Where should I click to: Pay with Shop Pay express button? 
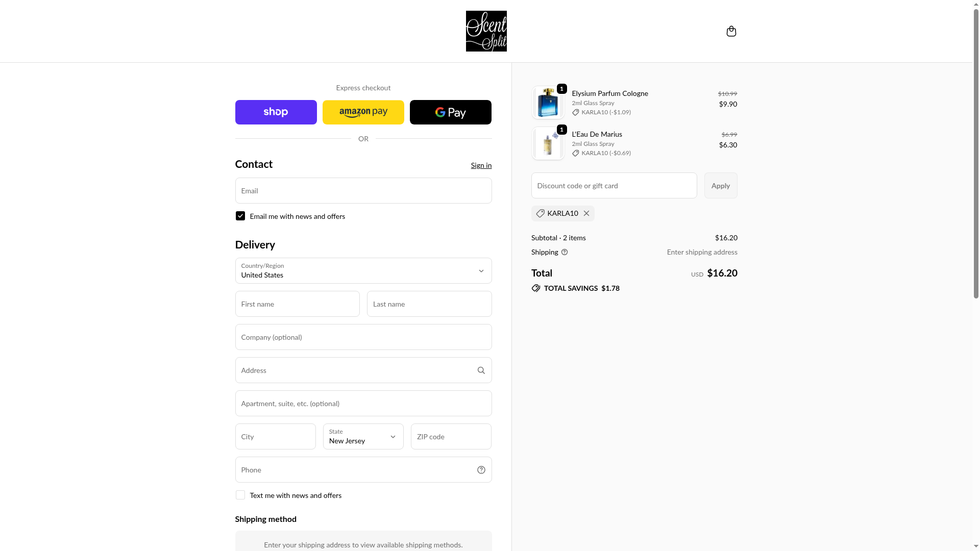(276, 112)
